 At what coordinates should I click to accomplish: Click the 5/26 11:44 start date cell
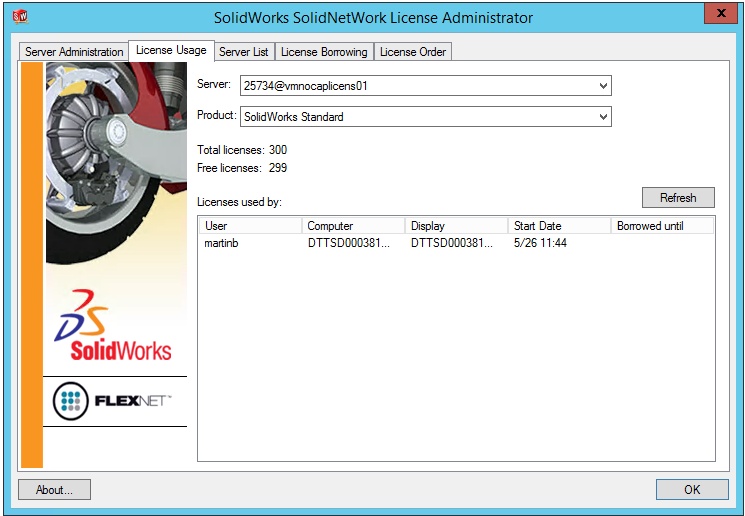click(540, 243)
